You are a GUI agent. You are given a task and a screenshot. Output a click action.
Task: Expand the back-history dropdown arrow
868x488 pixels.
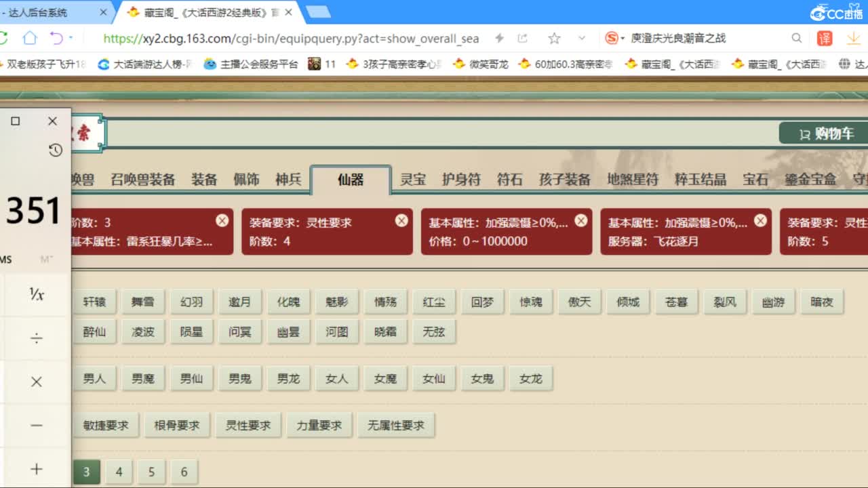tap(71, 39)
